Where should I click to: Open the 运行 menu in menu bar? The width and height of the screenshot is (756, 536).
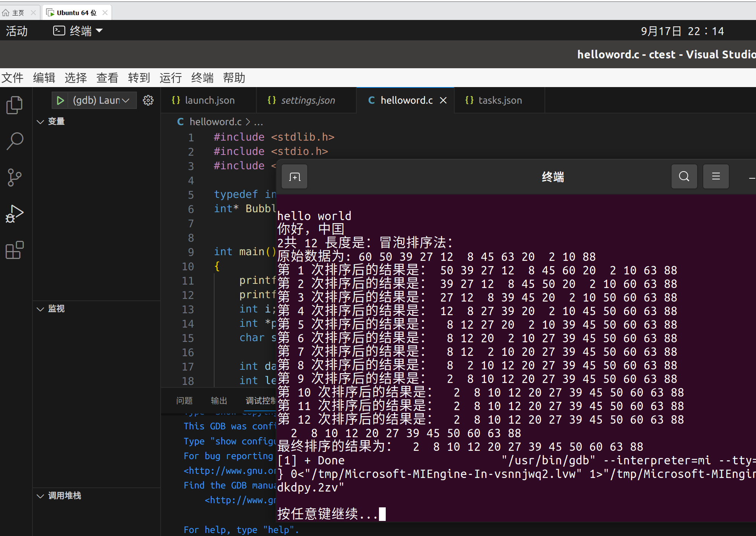(170, 78)
